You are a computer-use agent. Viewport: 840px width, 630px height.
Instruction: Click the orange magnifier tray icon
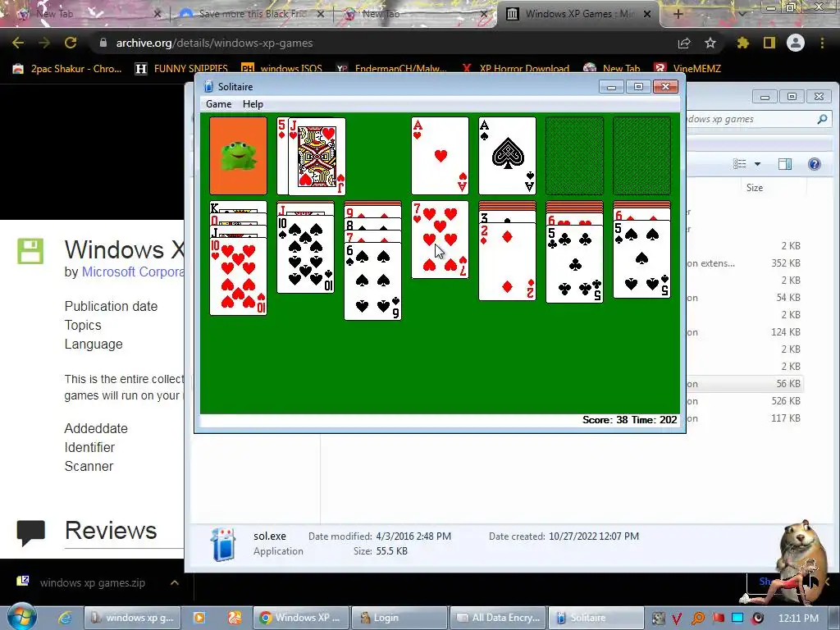click(x=697, y=619)
